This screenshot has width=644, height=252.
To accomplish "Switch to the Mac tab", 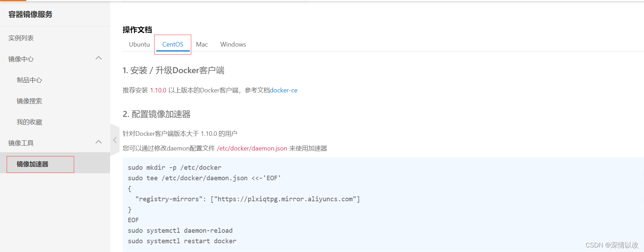I will pyautogui.click(x=202, y=44).
